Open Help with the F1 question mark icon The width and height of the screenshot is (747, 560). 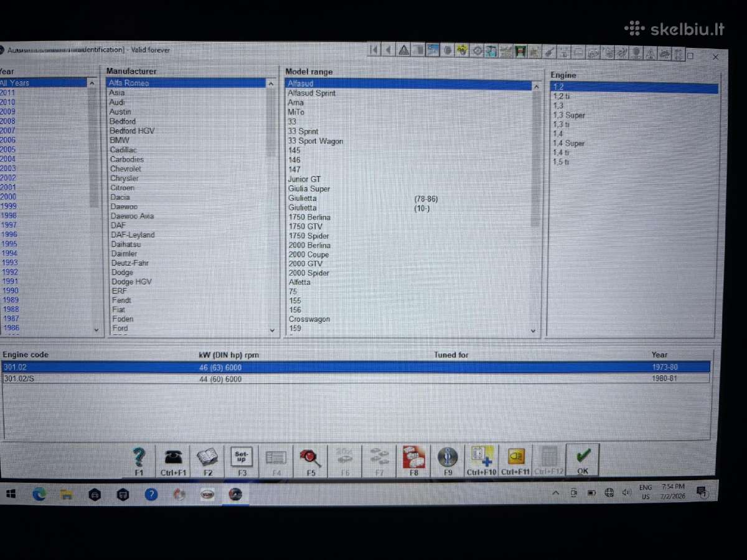point(139,460)
